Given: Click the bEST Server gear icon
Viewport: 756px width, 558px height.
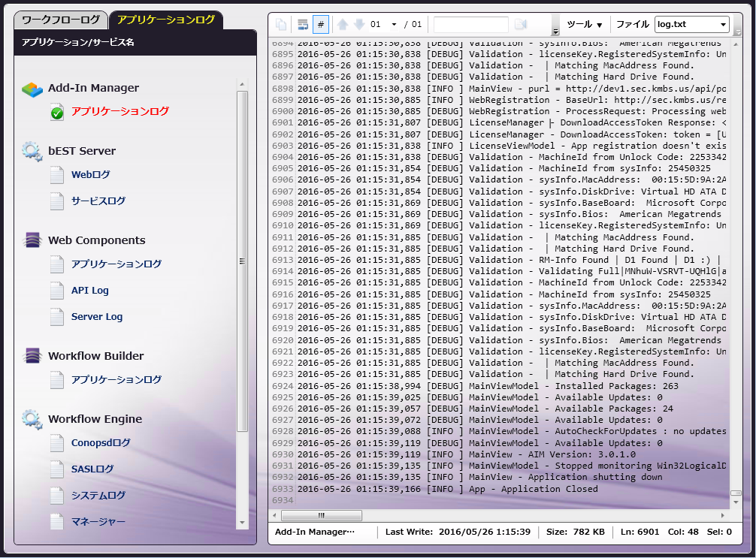Looking at the screenshot, I should point(32,151).
